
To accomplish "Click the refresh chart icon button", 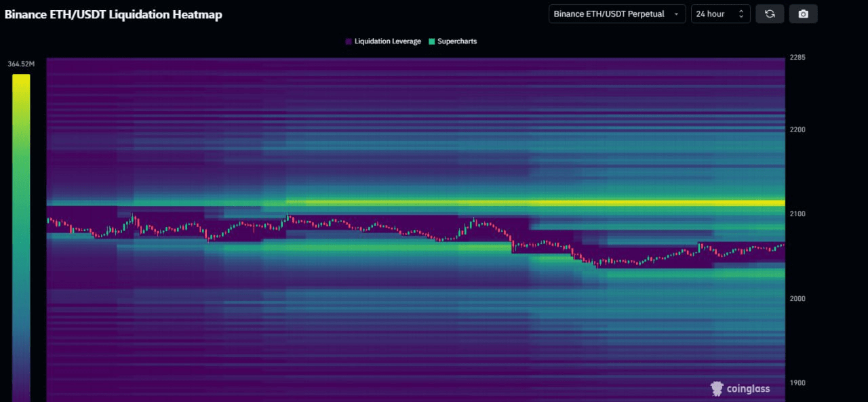I will pyautogui.click(x=770, y=14).
